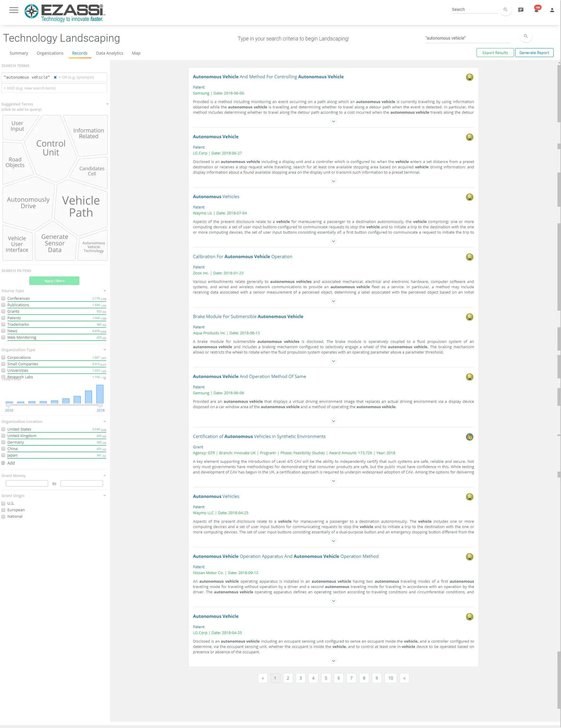Click lightbulb icon on Waymo LLC 2018-04-25 record
Screen dimensions: 561x728
click(x=470, y=497)
